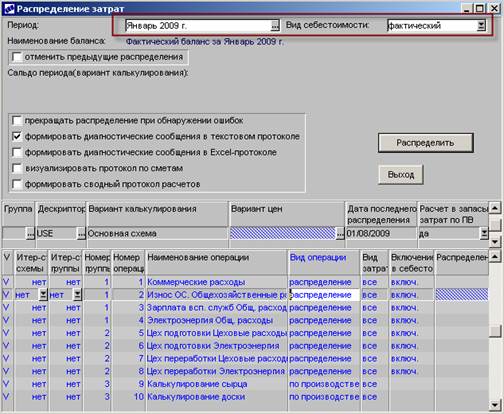Toggle V mark for Коммерческие расходы row
This screenshot has height=414, width=504.
click(x=6, y=282)
